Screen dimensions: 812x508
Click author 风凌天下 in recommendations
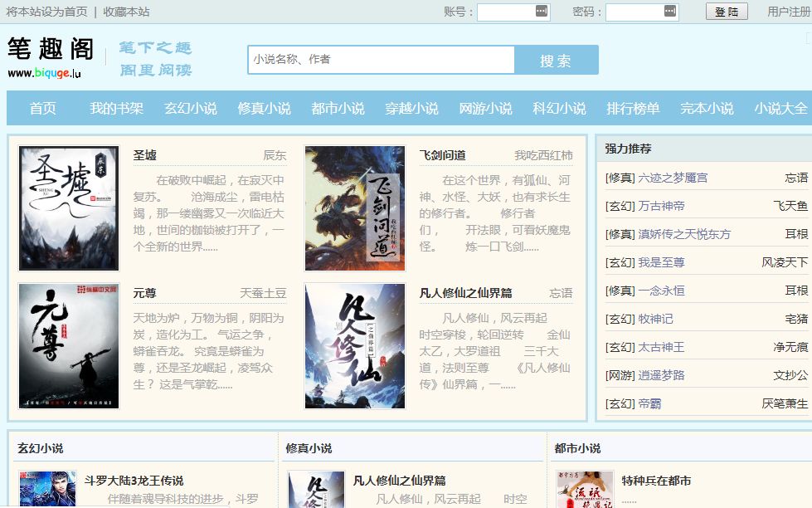(x=785, y=262)
